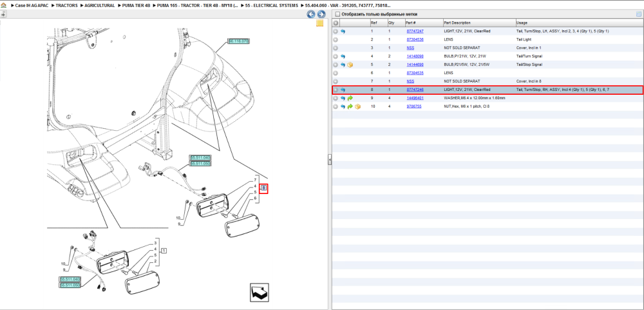Open part number link 14148090
644x310 pixels.
[x=415, y=56]
